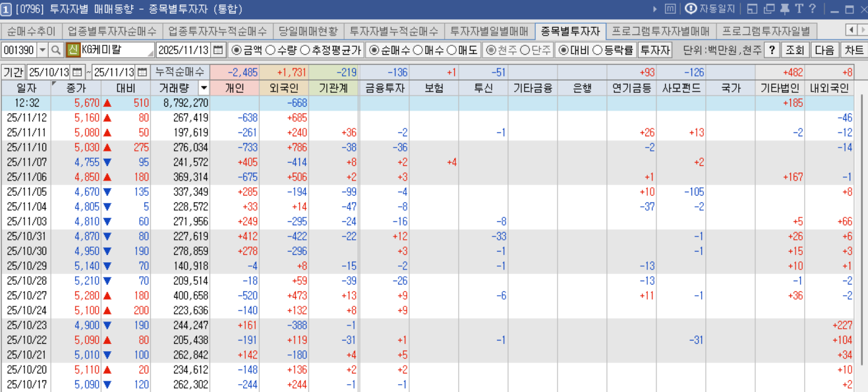The width and height of the screenshot is (868, 392).
Task: Click the 신 credit badge icon
Action: [72, 50]
